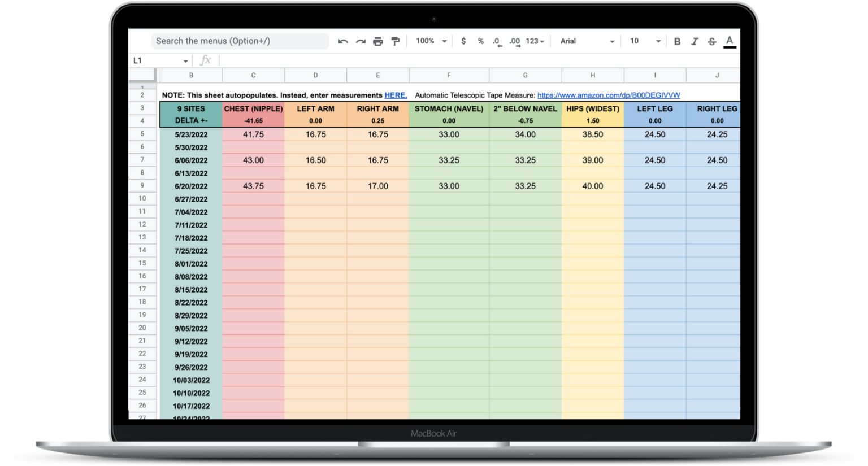Select the Paint format tool
This screenshot has width=868, height=466.
pos(396,41)
